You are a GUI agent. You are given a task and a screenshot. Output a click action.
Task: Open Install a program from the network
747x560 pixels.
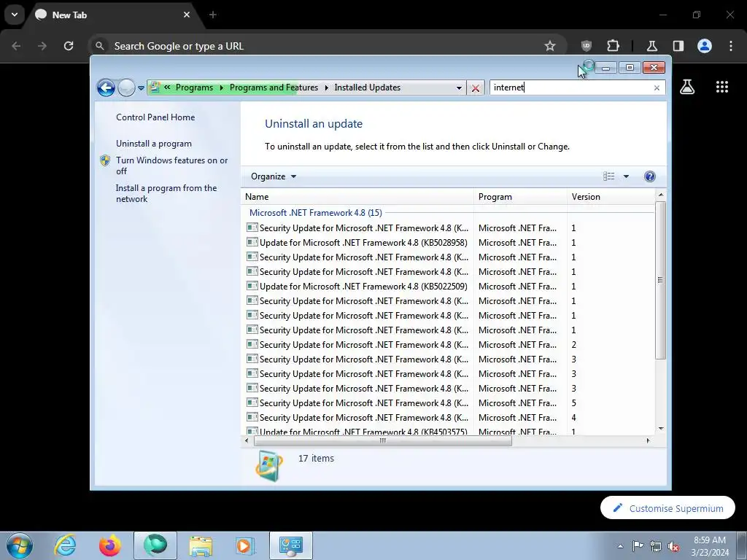point(166,193)
